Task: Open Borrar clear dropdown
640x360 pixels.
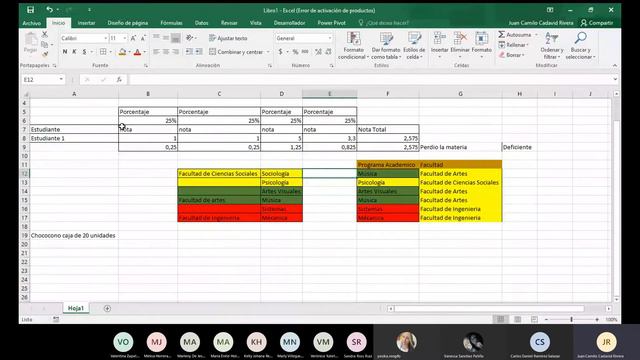Action: 511,55
